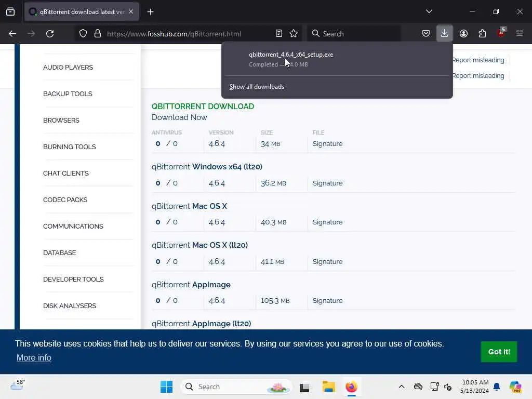
Task: Open DEVELOPER TOOLS category
Action: click(x=73, y=279)
